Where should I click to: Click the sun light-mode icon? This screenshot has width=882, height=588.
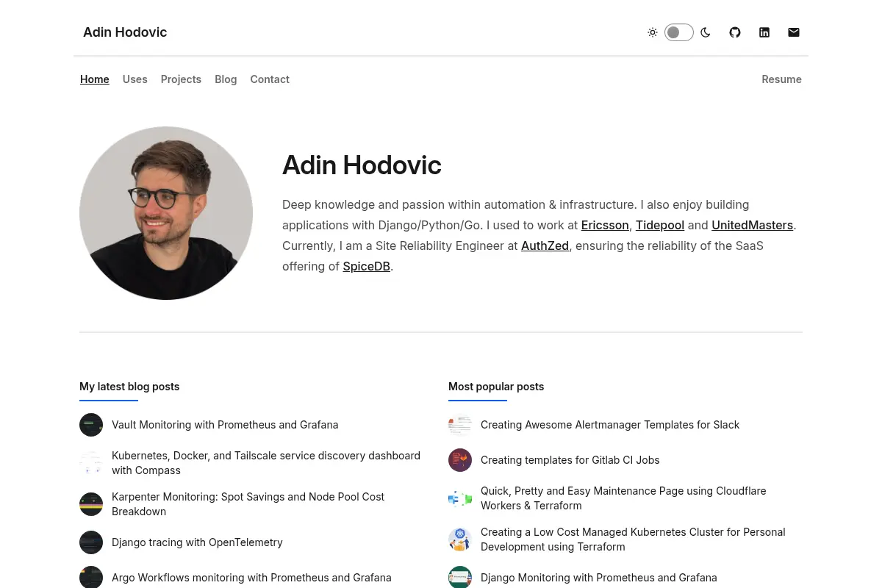click(x=653, y=32)
